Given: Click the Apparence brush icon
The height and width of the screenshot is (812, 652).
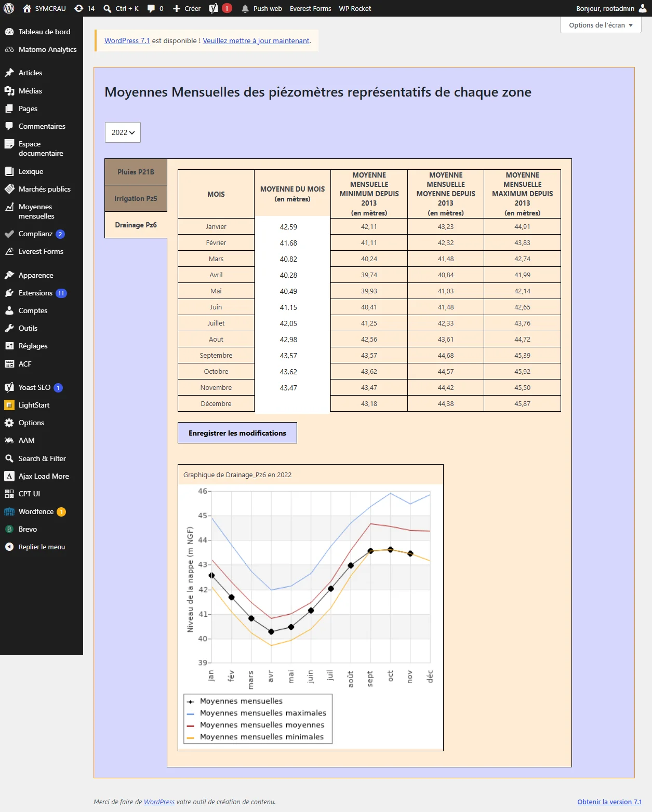Looking at the screenshot, I should tap(9, 275).
